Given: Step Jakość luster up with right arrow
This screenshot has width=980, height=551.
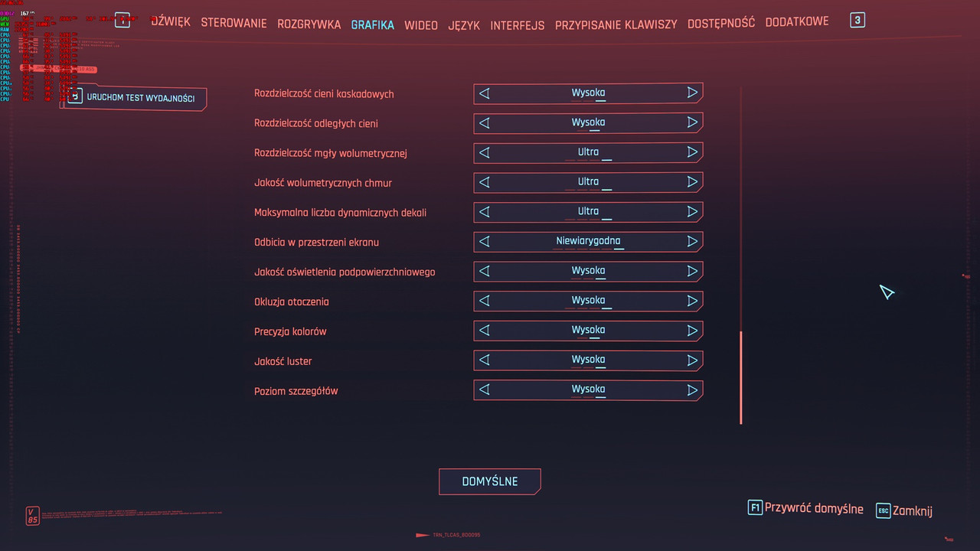Looking at the screenshot, I should (x=692, y=360).
